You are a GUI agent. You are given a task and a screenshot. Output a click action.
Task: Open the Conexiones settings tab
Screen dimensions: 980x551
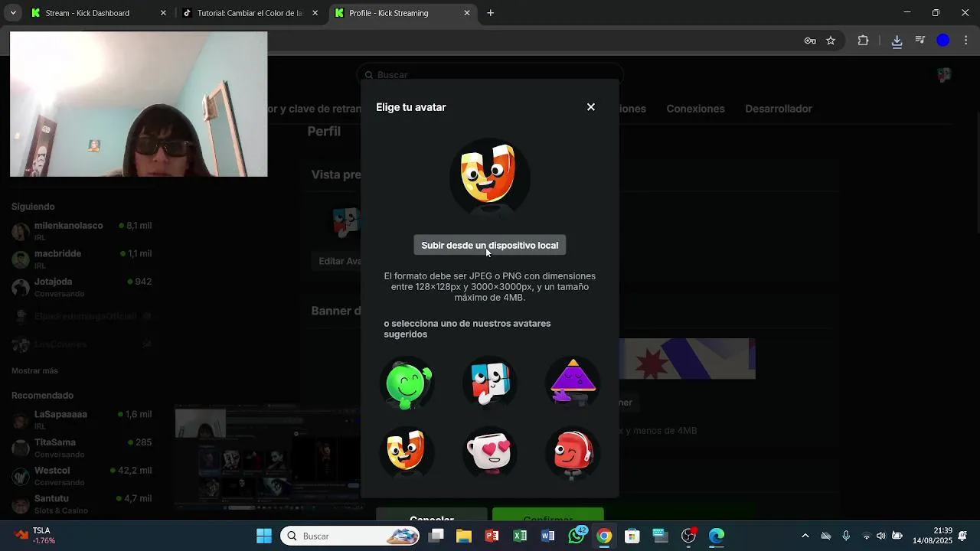pos(695,109)
